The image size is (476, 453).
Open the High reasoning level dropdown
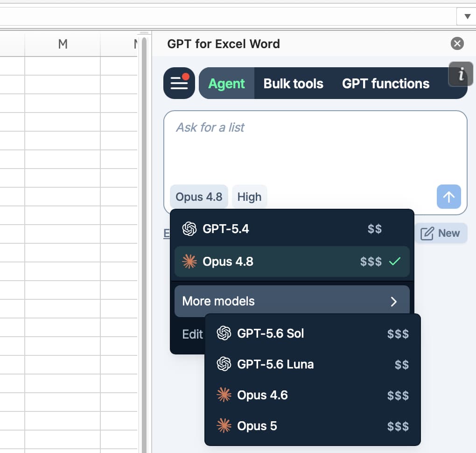click(249, 197)
